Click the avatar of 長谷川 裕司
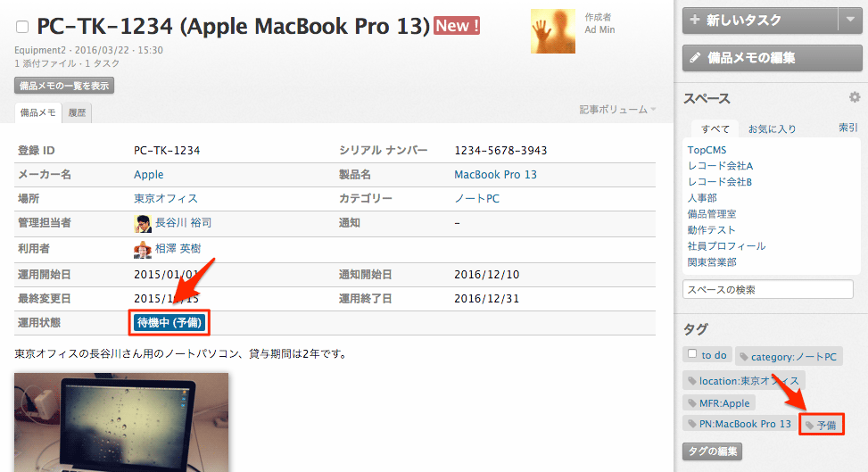 (x=143, y=223)
